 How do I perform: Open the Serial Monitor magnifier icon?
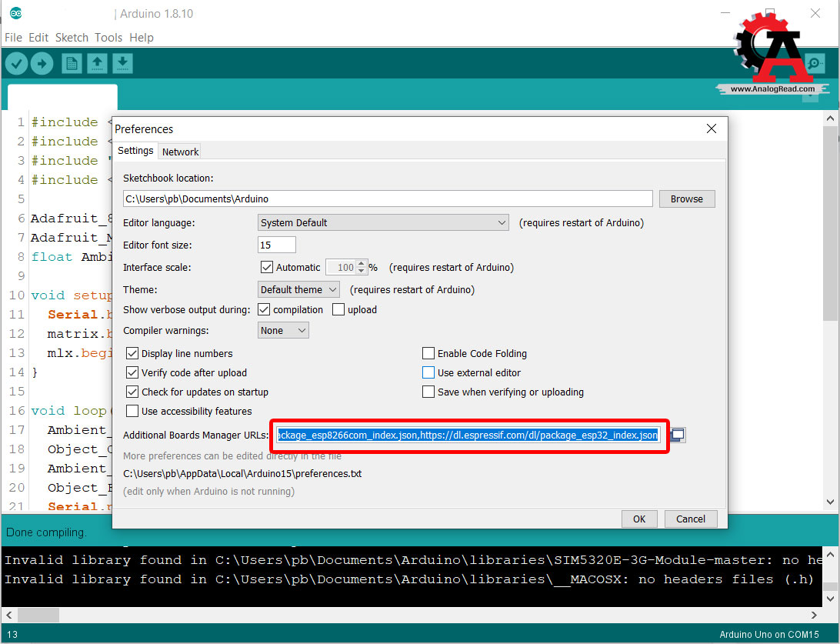(x=815, y=63)
